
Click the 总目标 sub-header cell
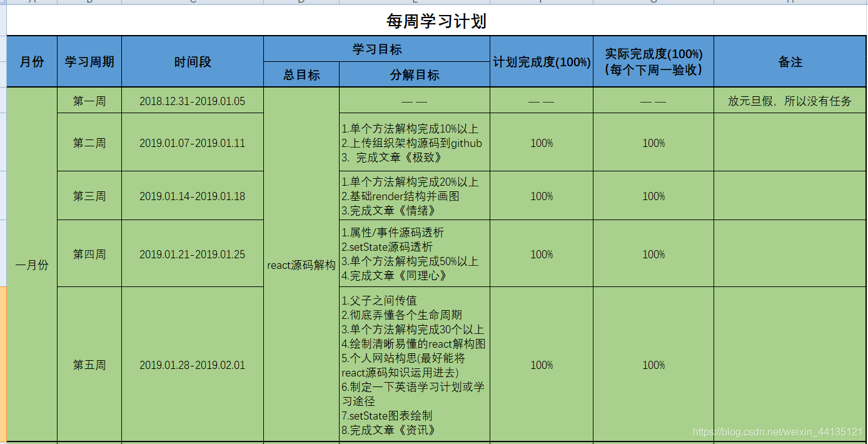tap(301, 74)
